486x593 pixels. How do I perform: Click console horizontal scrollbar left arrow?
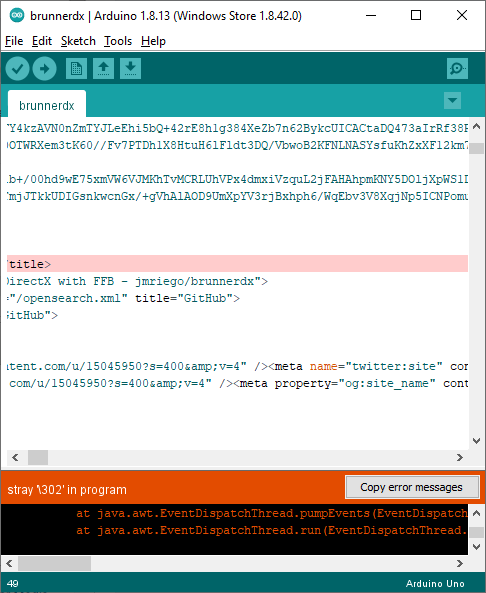pos(10,564)
